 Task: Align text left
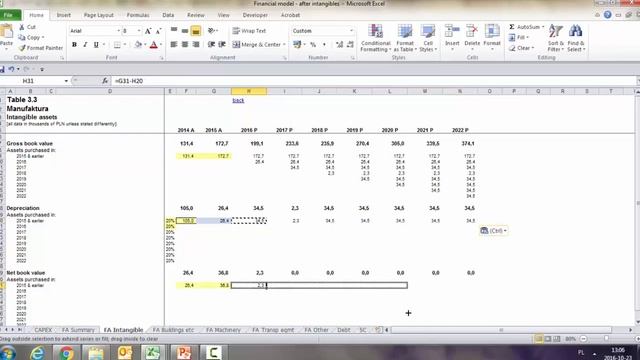point(174,44)
